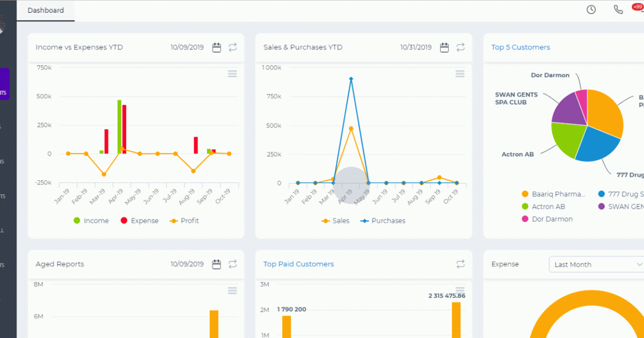
Task: Open the clock history icon in top bar
Action: point(591,10)
